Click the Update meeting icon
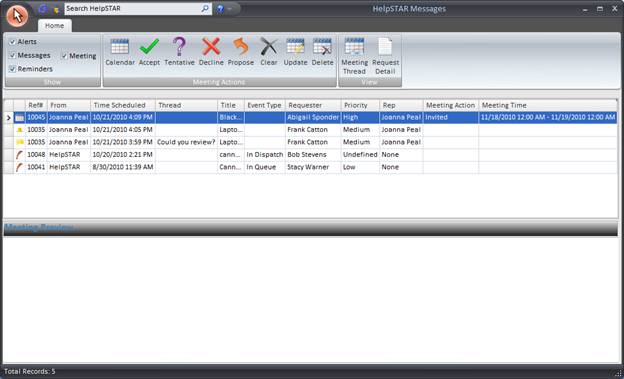624x379 pixels. [x=295, y=52]
